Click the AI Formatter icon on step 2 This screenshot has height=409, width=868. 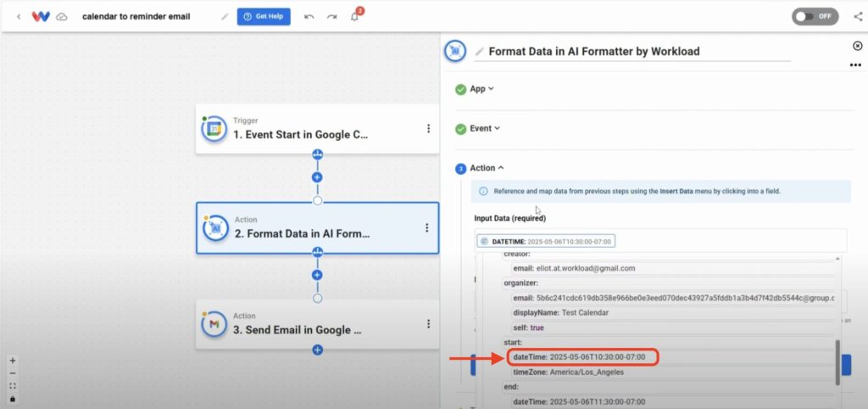215,227
